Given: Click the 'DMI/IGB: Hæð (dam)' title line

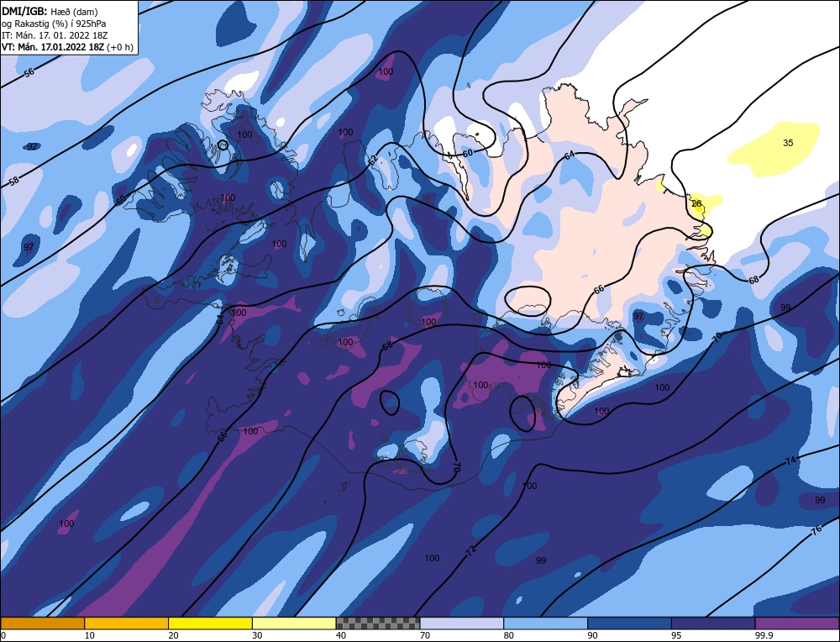Looking at the screenshot, I should [x=50, y=11].
